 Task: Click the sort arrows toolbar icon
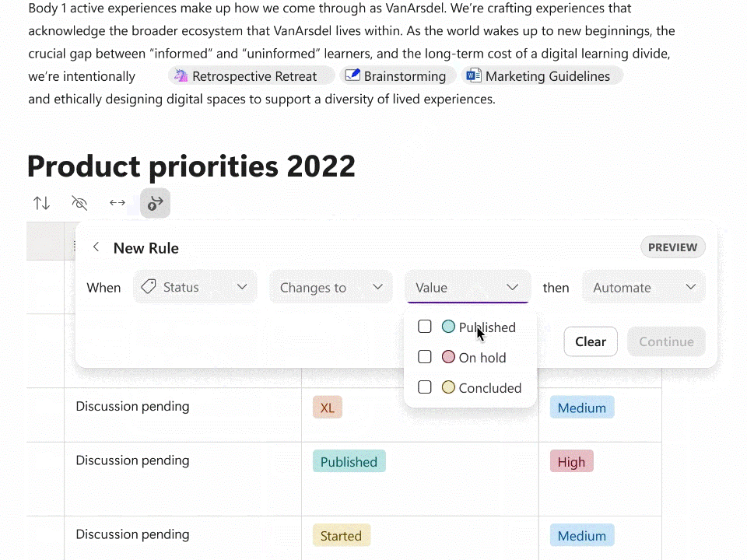point(42,203)
